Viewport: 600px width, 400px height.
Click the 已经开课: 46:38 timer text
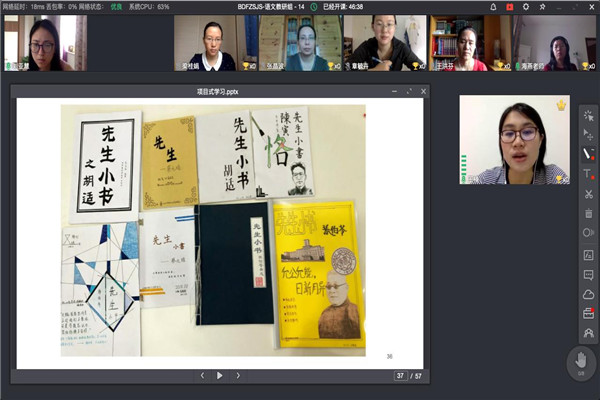pos(343,7)
